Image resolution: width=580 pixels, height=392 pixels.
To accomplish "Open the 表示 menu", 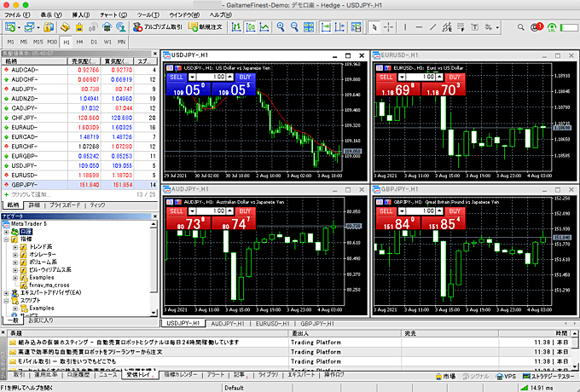I will [x=51, y=14].
